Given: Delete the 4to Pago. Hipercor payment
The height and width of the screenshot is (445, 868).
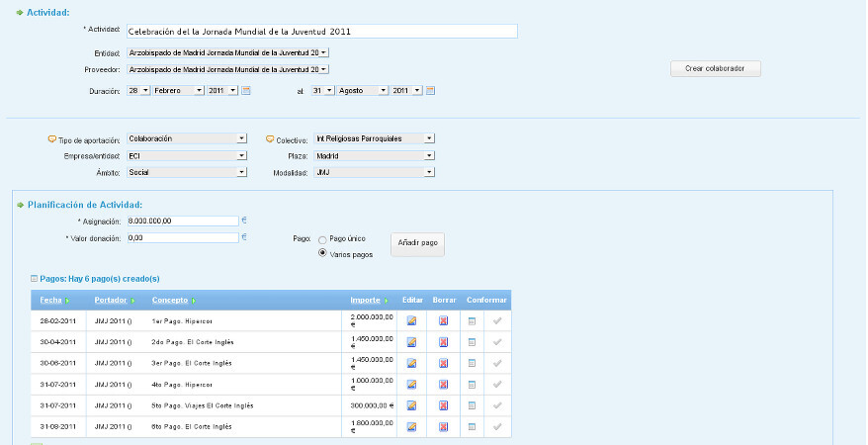Looking at the screenshot, I should pos(444,384).
